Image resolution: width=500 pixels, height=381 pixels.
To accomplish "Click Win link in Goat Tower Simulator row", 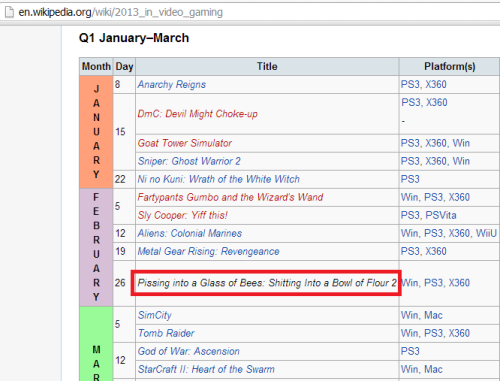I will 461,143.
